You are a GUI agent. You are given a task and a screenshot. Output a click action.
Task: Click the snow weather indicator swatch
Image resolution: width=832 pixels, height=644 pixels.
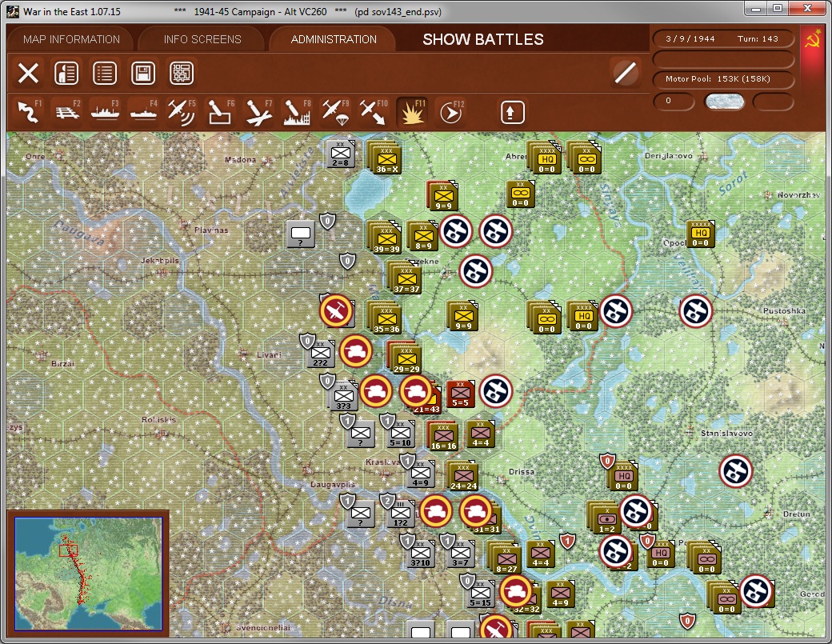[724, 102]
